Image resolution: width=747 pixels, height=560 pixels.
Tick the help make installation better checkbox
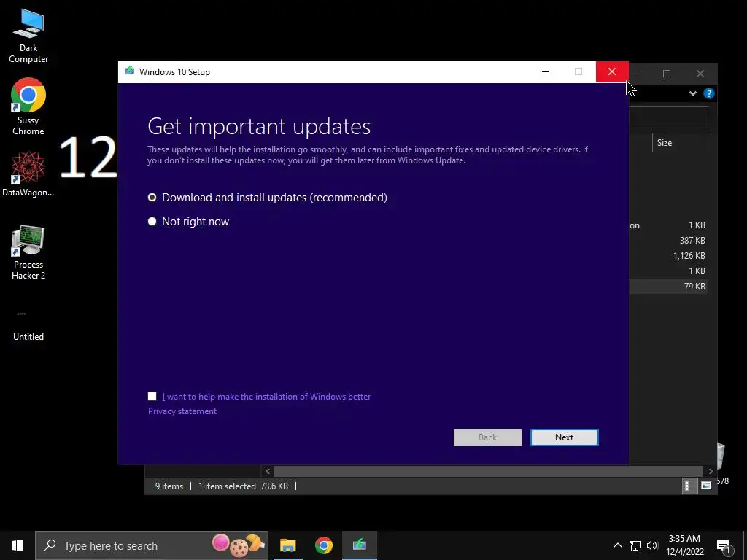pyautogui.click(x=152, y=396)
